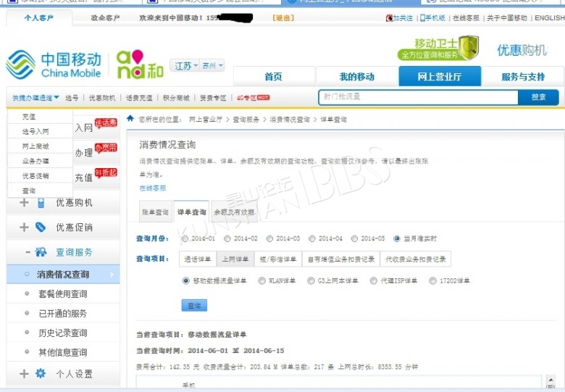Select the 当月准实时 radio button
This screenshot has height=392, width=565.
pyautogui.click(x=397, y=238)
